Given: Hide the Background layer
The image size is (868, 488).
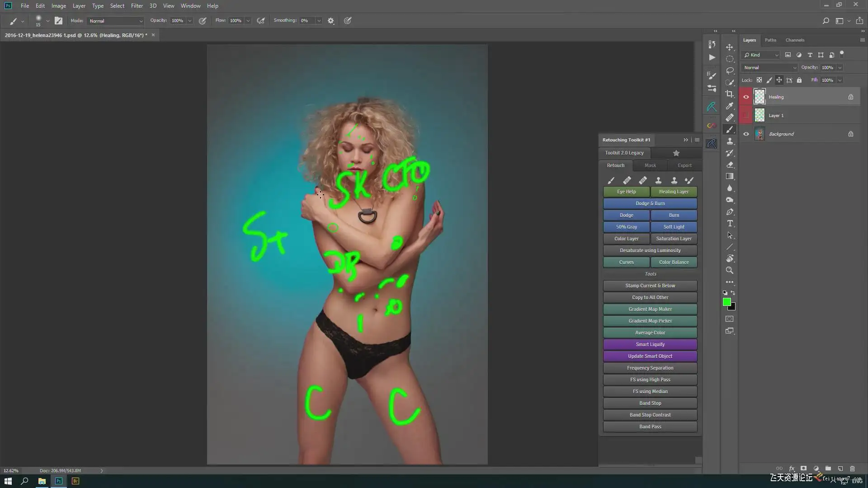Looking at the screenshot, I should tap(746, 134).
